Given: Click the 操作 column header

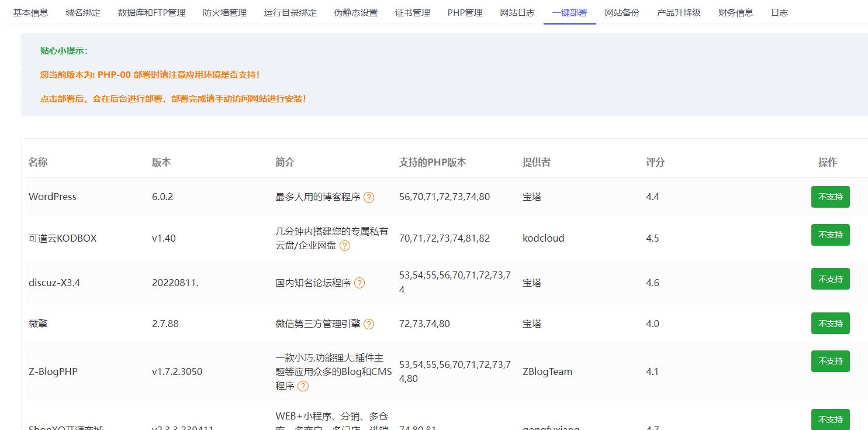Looking at the screenshot, I should coord(828,163).
